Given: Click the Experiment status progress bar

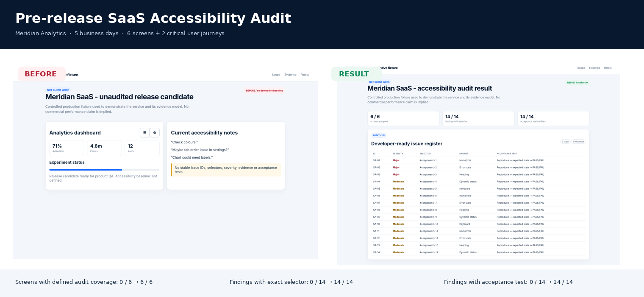Looking at the screenshot, I should 104,170.
